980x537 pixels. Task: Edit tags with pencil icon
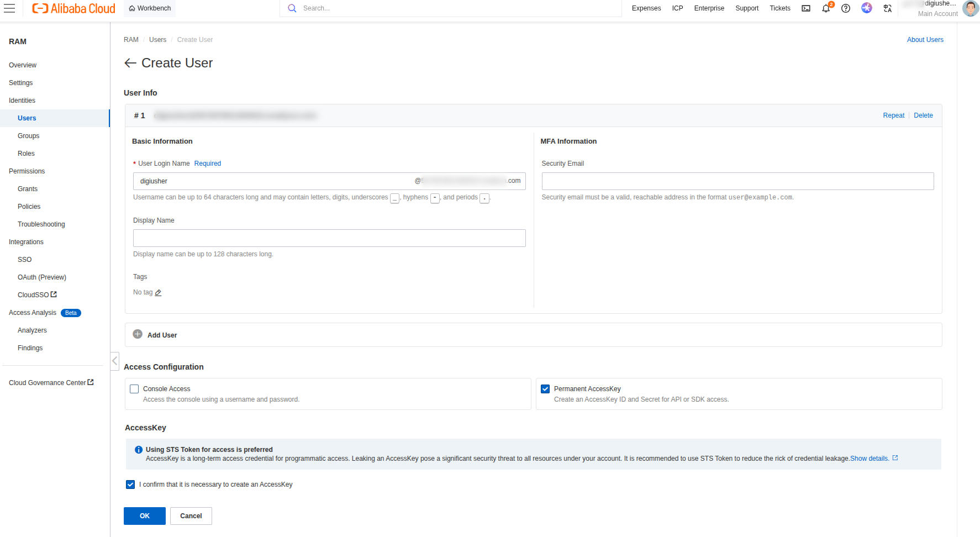[158, 293]
